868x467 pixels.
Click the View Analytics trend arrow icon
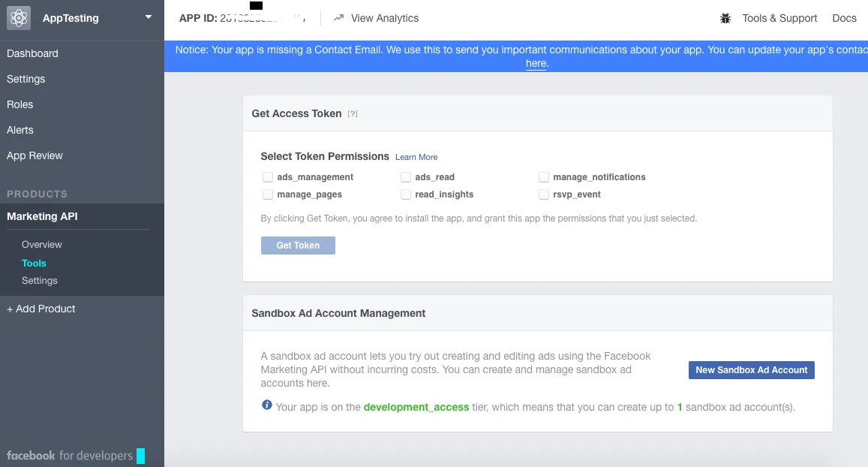(x=339, y=18)
